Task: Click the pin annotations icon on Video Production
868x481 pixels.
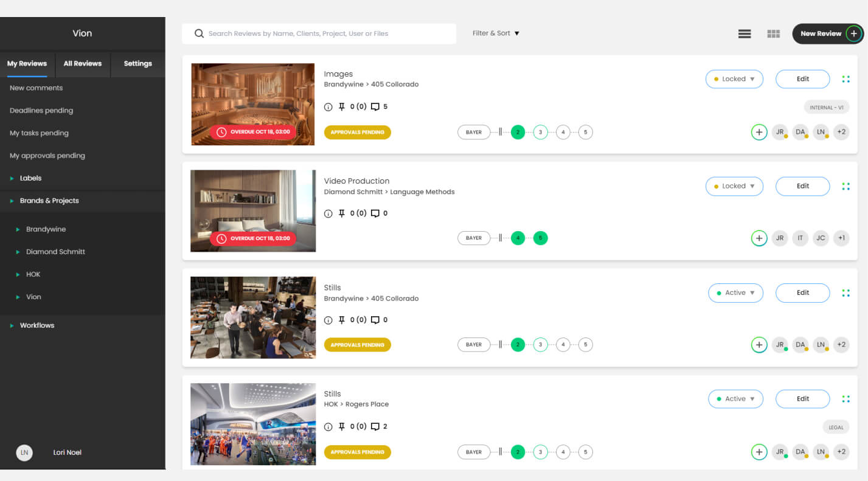Action: (342, 213)
